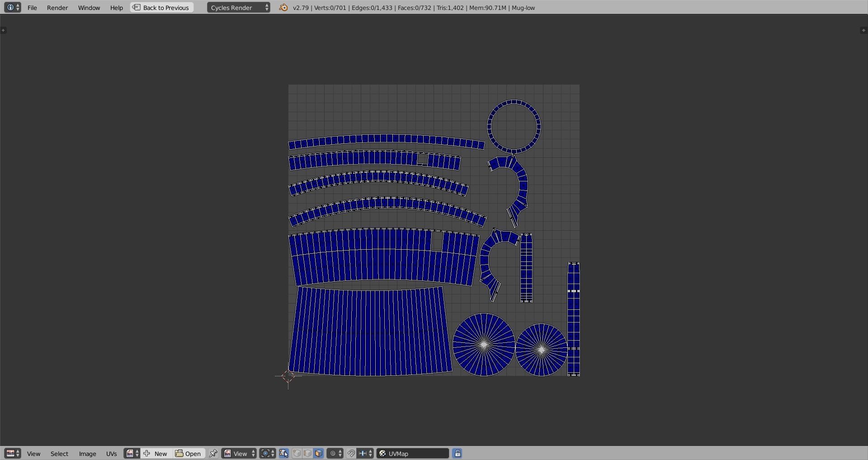Image resolution: width=868 pixels, height=460 pixels.
Task: Click the Tris:1,402 statistic in the header
Action: pos(450,8)
